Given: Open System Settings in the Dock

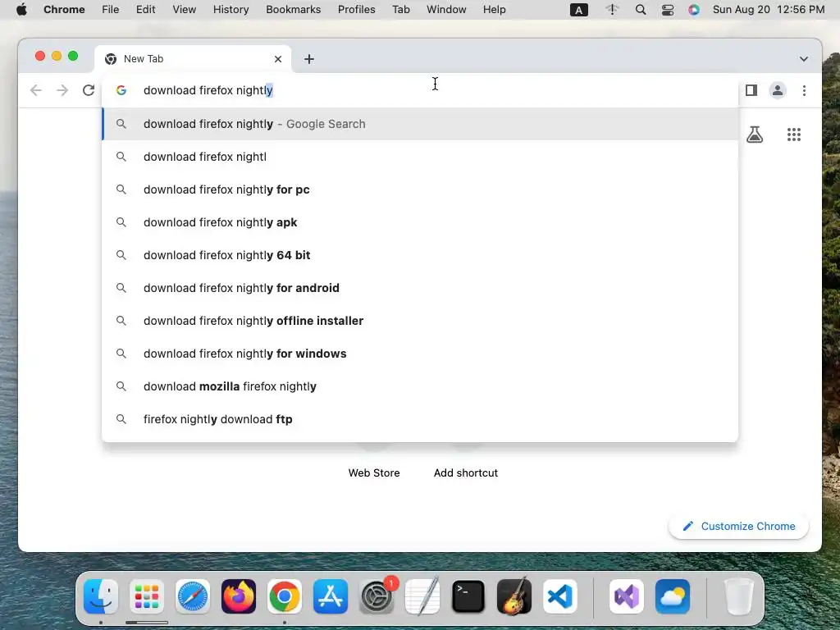Looking at the screenshot, I should pos(377,596).
